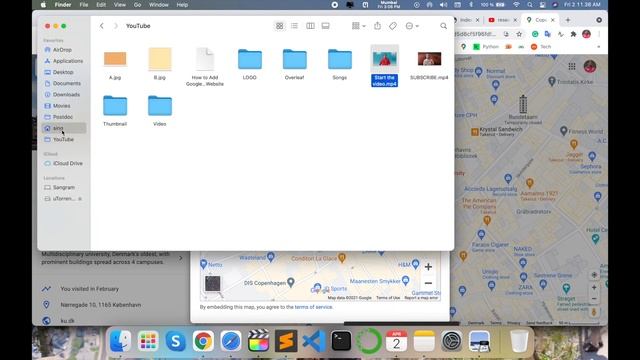This screenshot has height=360, width=640.
Task: Open the Finder menu in the menu bar
Action: 63,5
